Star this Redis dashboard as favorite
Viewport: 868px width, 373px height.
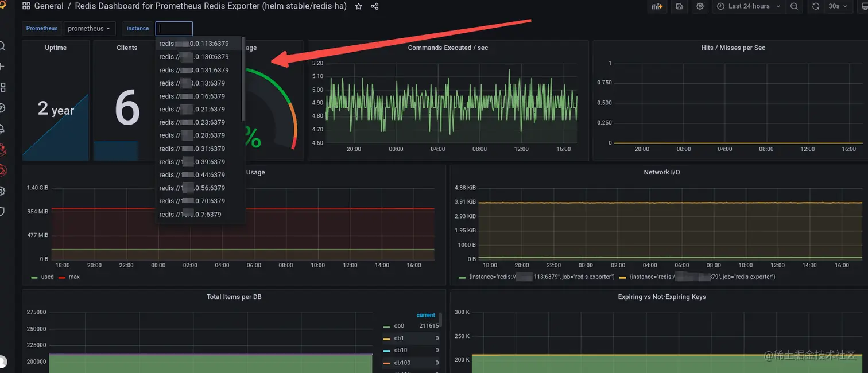[x=359, y=6]
